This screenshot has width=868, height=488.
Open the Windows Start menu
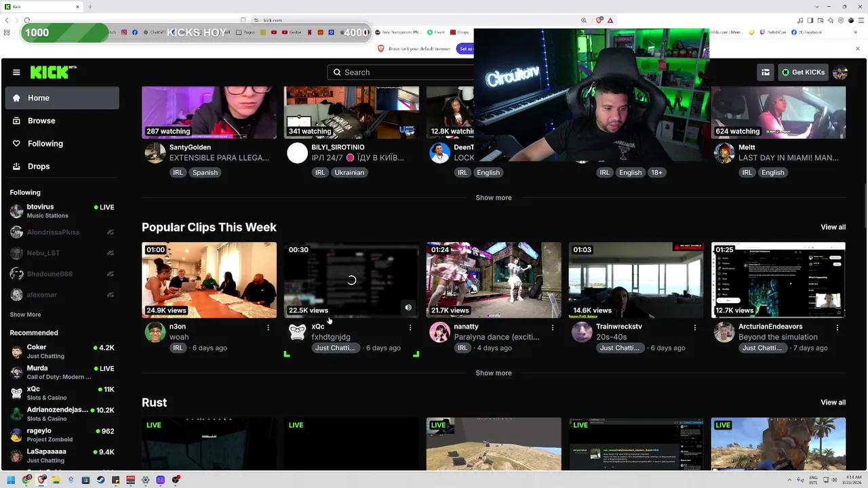pos(11,480)
